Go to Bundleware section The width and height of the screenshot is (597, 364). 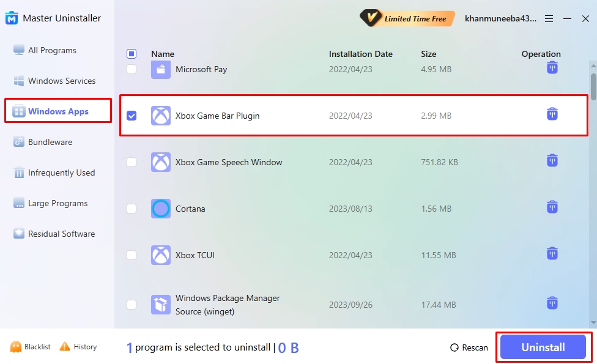tap(50, 142)
